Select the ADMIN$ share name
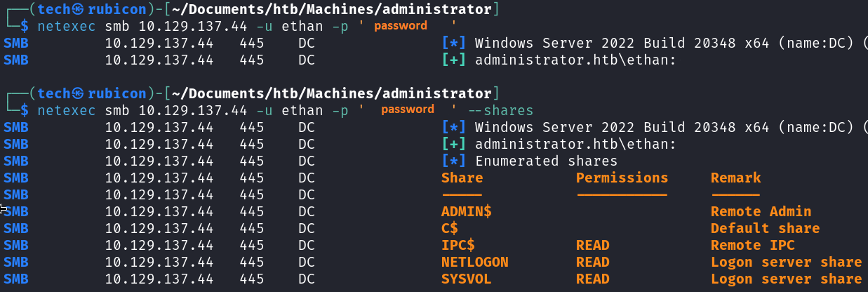The height and width of the screenshot is (292, 868). (x=466, y=212)
